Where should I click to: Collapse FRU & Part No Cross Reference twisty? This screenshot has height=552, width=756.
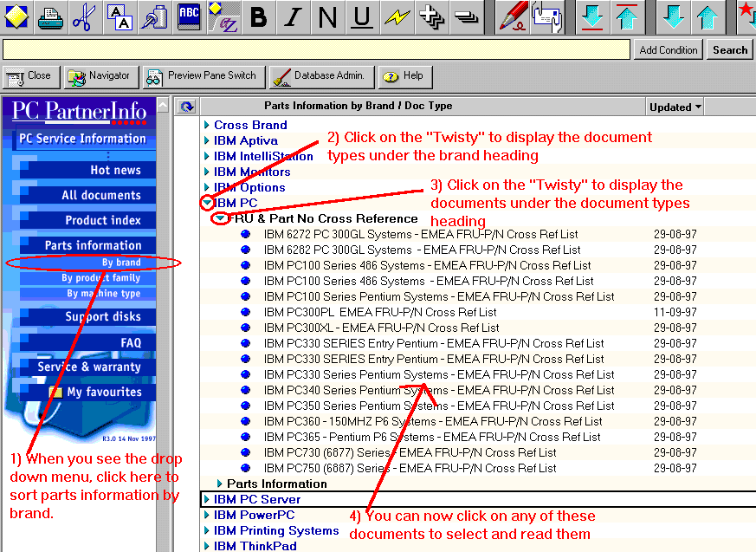[221, 219]
